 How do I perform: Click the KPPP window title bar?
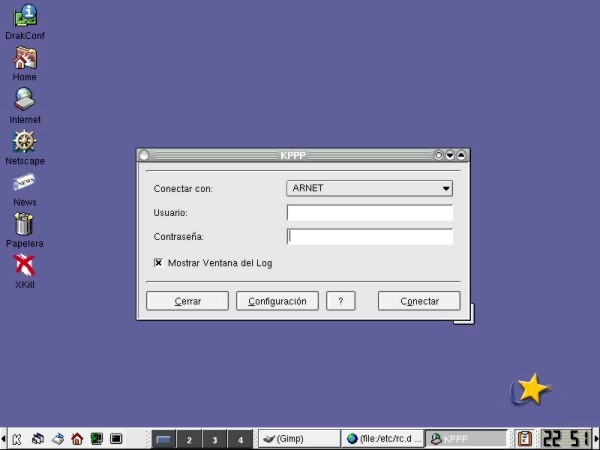pos(293,155)
